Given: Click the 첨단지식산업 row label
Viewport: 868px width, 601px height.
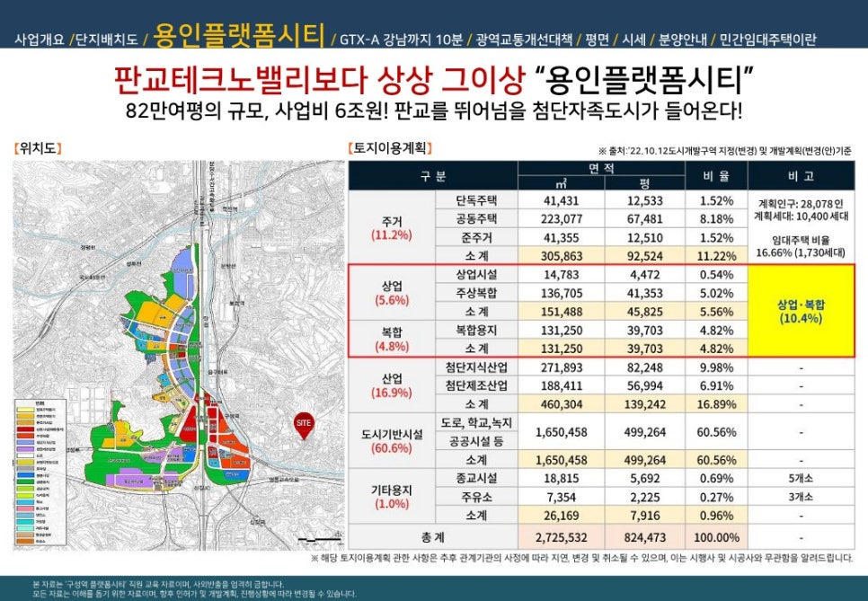Looking at the screenshot, I should (476, 367).
